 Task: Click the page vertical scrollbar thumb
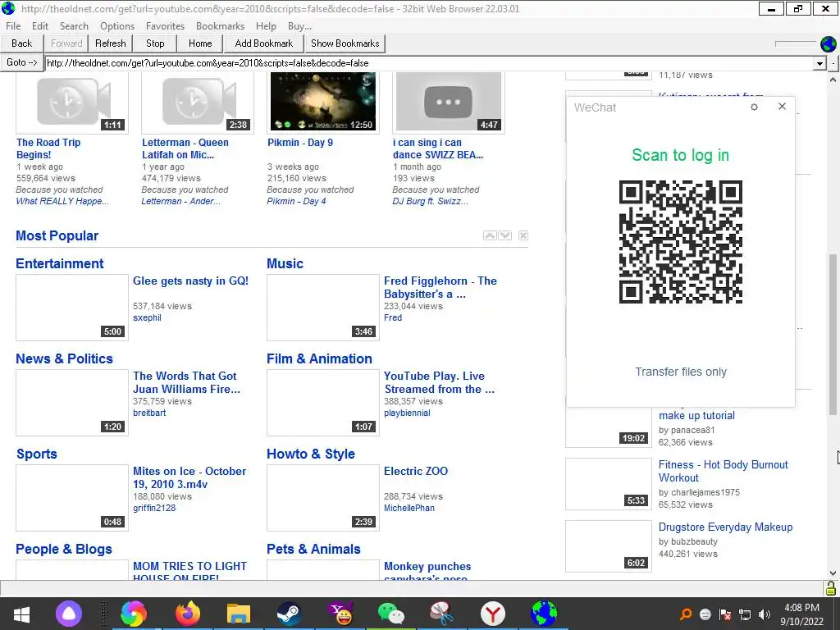point(833,335)
